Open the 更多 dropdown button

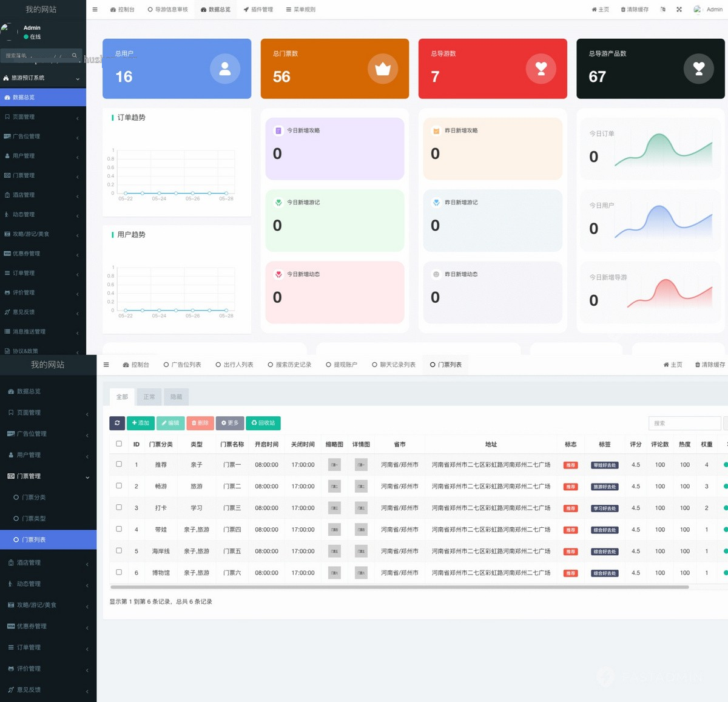tap(230, 423)
